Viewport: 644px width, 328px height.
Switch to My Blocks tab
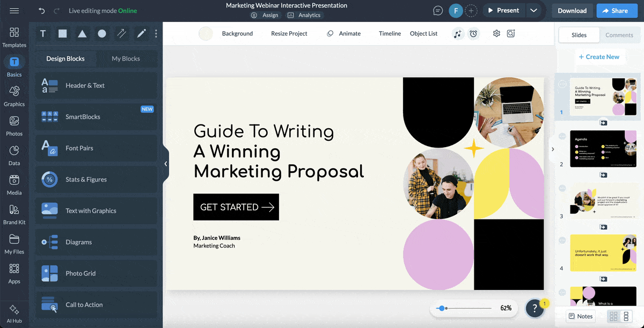126,59
